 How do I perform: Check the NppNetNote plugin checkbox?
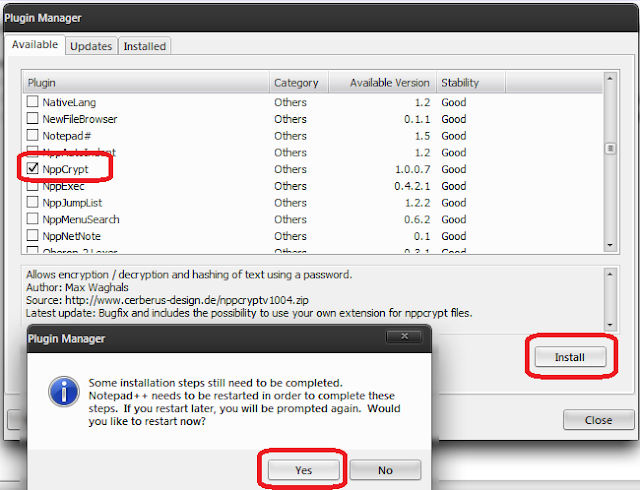click(32, 235)
